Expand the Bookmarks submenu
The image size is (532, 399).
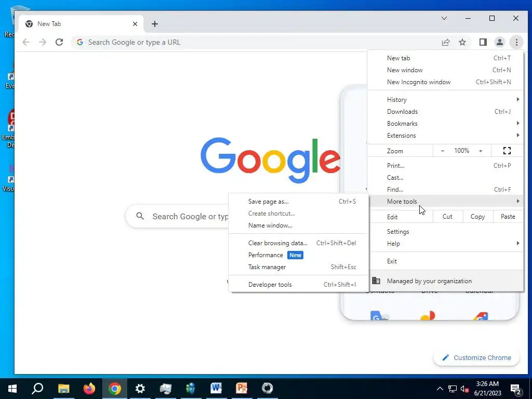click(445, 124)
